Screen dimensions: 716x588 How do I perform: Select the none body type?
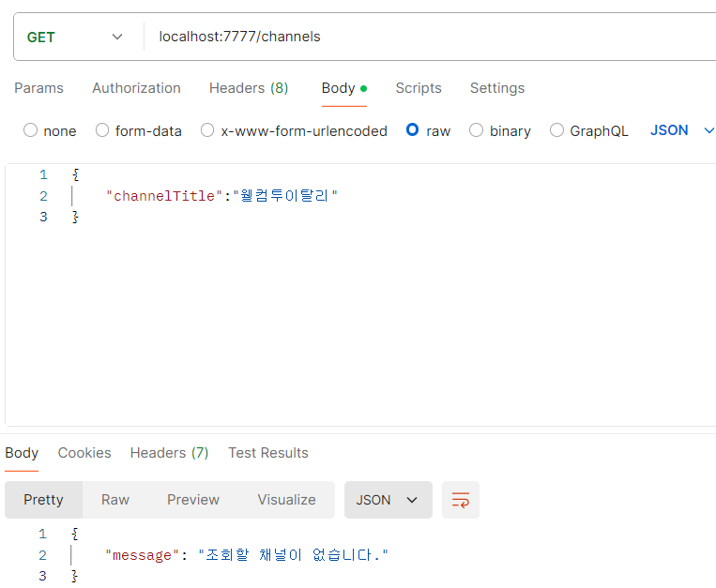tap(50, 131)
